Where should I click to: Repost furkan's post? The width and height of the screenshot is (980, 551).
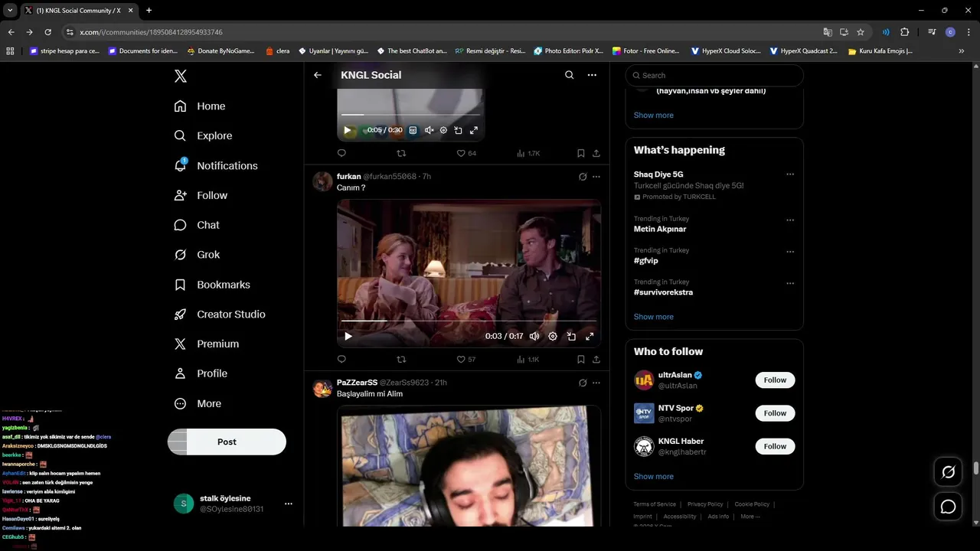(x=401, y=359)
